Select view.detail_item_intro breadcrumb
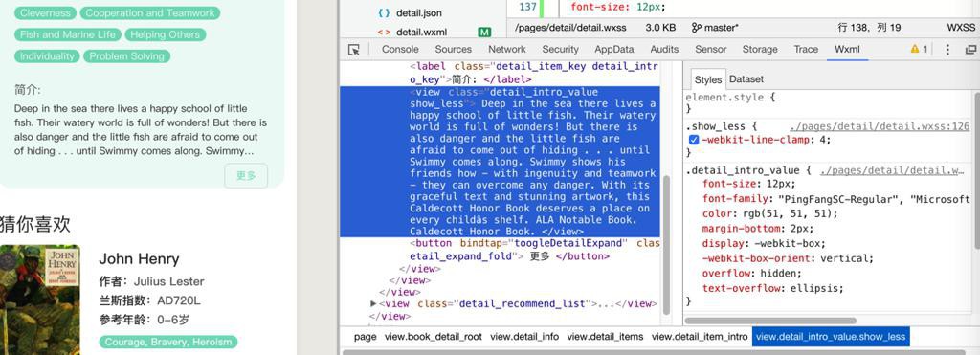Image resolution: width=980 pixels, height=355 pixels. click(700, 337)
